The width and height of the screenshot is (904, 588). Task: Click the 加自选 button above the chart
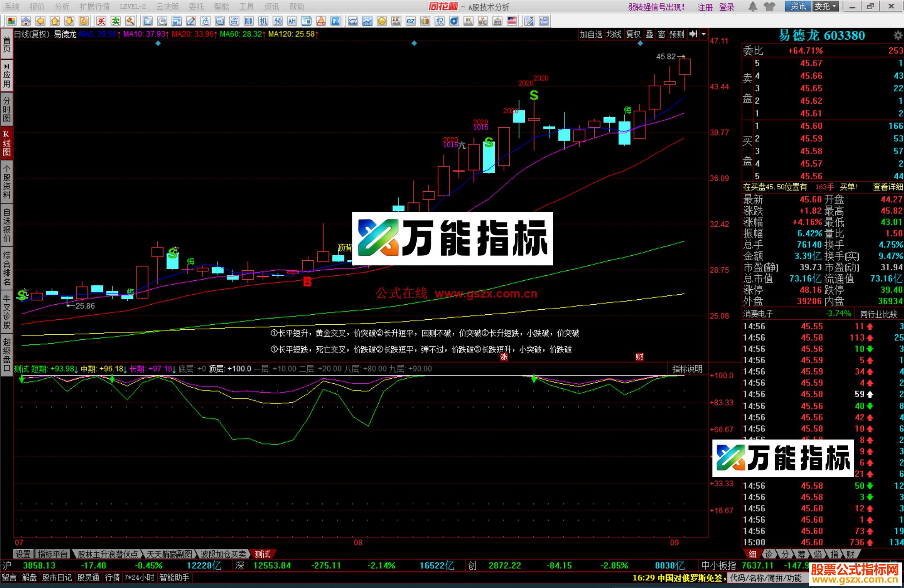[x=591, y=35]
